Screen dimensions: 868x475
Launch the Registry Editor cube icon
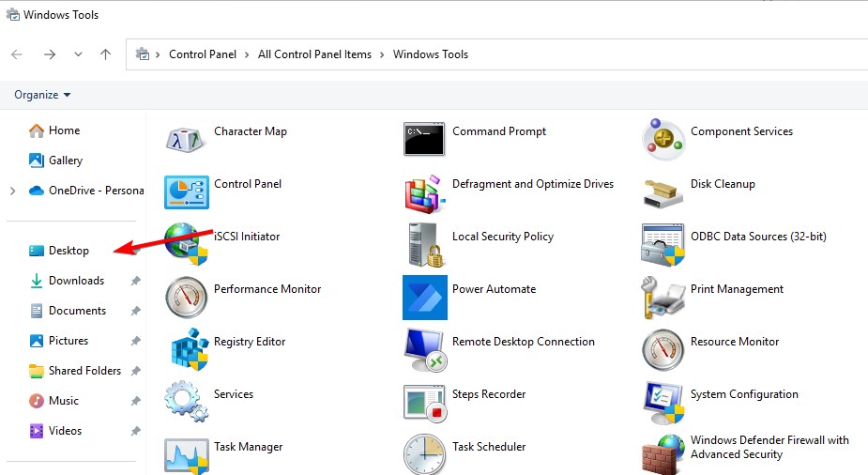(189, 349)
